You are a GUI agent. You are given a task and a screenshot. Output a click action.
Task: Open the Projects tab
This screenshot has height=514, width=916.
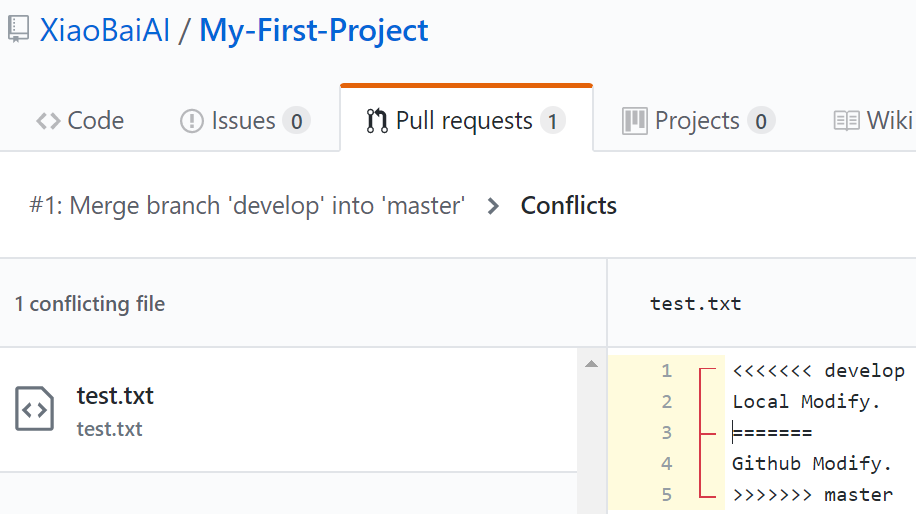click(697, 121)
